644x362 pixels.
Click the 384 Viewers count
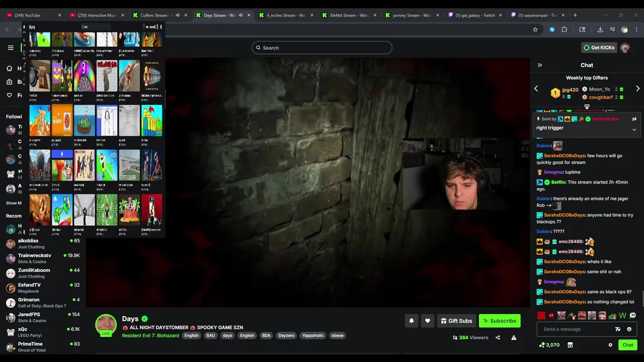click(x=470, y=337)
